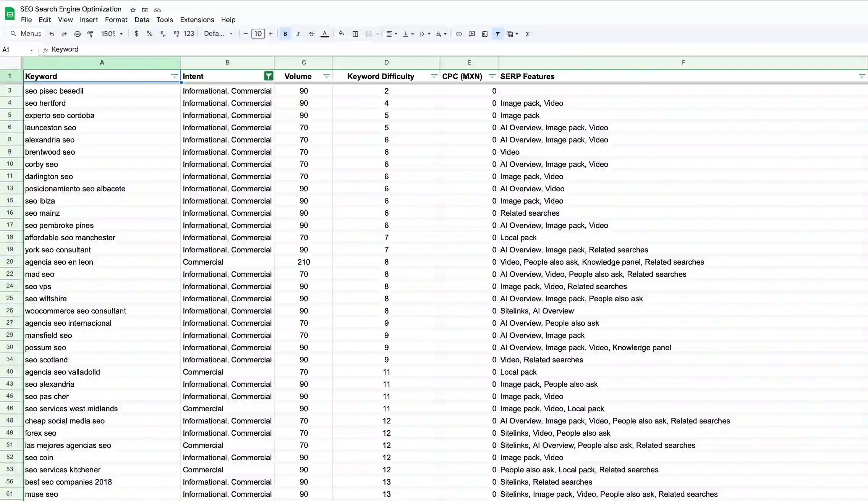Select the paint format tool
Viewport: 868px width, 501px height.
(x=90, y=34)
